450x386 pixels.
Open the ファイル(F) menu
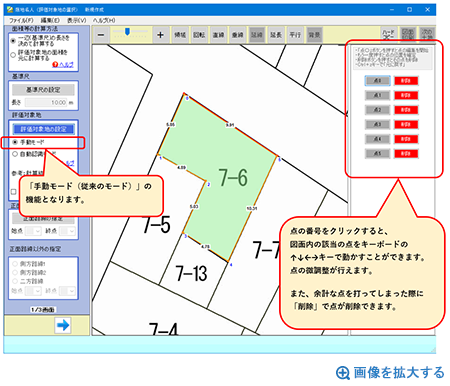21,20
